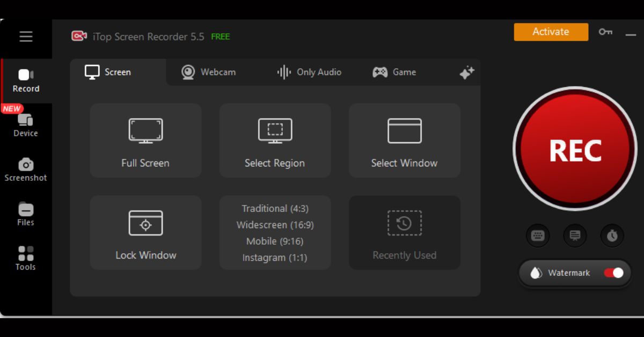
Task: Open the Screenshot sidebar tool
Action: [26, 170]
